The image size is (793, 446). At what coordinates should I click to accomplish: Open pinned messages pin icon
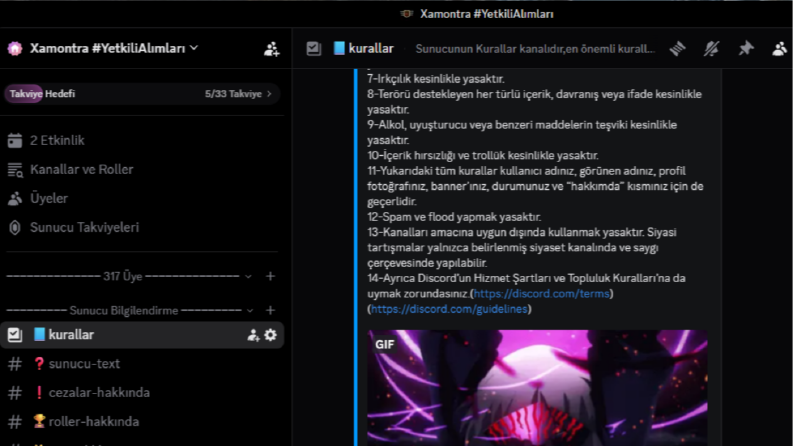point(745,49)
